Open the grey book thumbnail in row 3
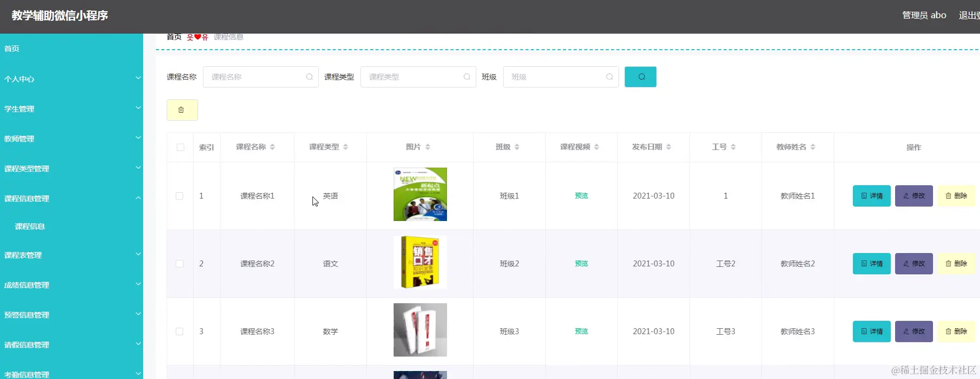Screen dimensions: 980x379 [x=420, y=330]
